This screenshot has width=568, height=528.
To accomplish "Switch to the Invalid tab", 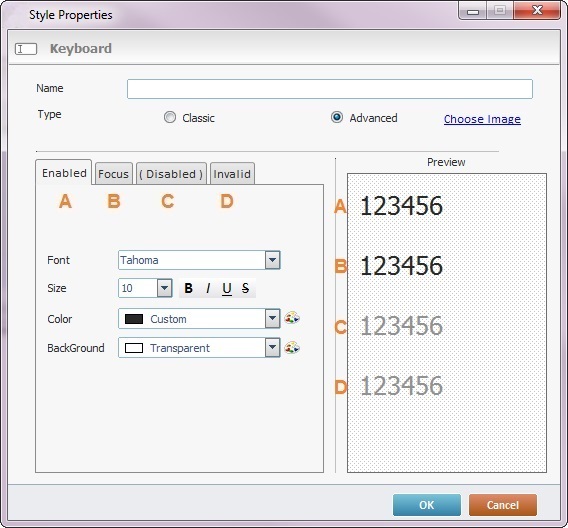I will (232, 174).
